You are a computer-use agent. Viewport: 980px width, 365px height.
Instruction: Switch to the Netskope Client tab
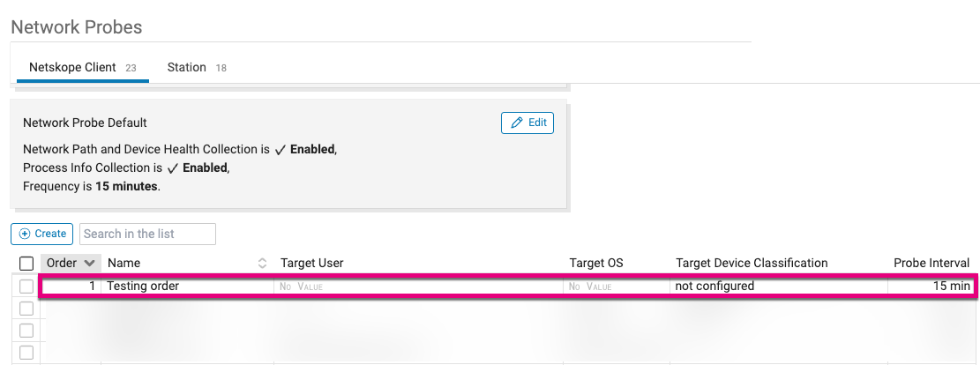coord(83,68)
